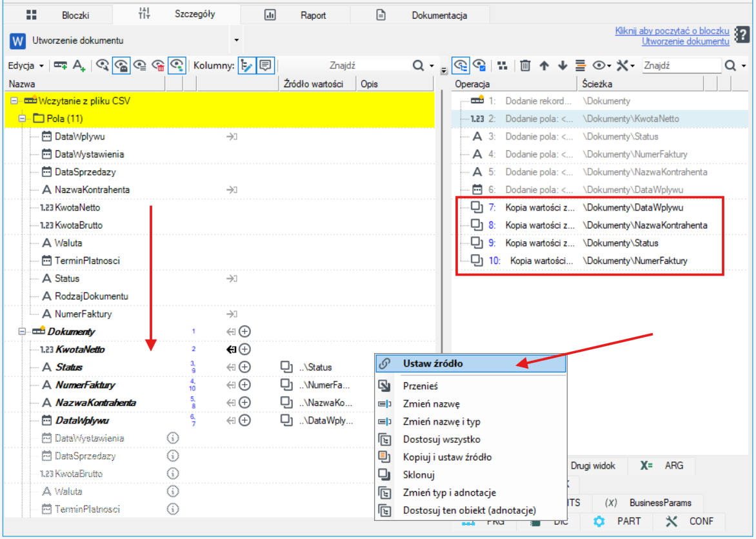Toggle the eye with lock view filter
Viewport: 756px width, 539px height.
pyautogui.click(x=121, y=66)
